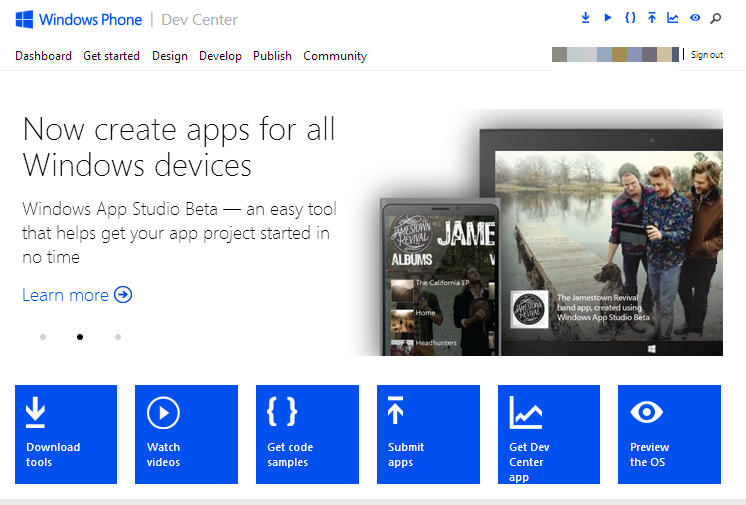Follow the Learn more link

tap(77, 295)
